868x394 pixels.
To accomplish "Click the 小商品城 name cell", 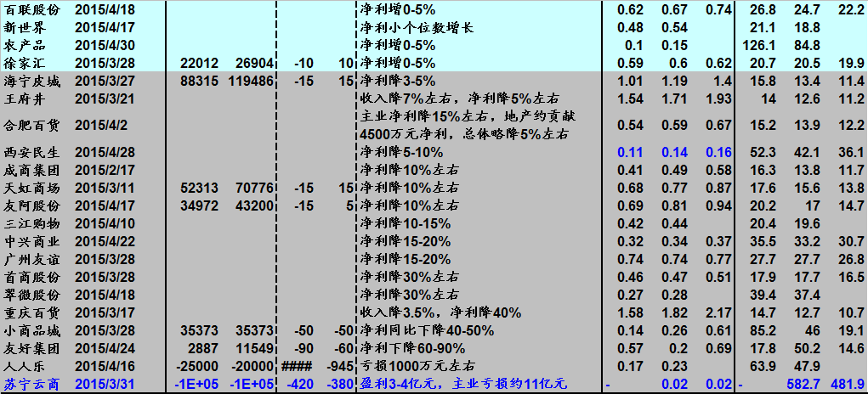I will pos(31,330).
